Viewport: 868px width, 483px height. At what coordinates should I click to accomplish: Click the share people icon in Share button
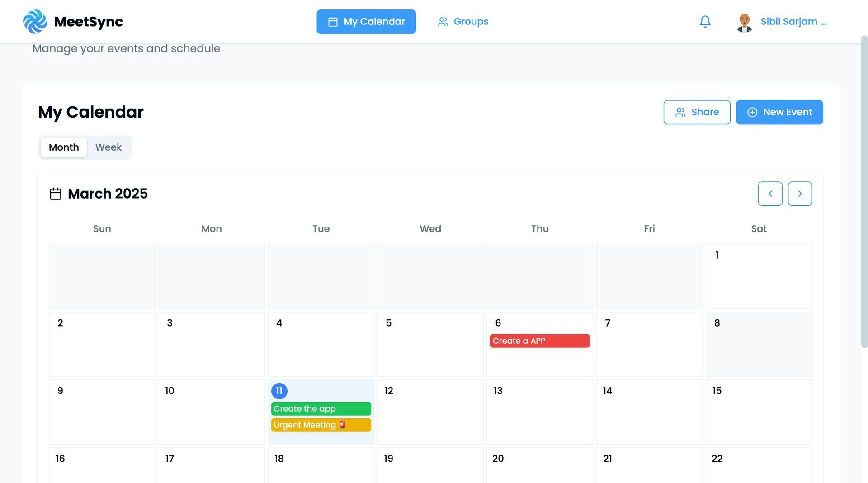tap(680, 112)
